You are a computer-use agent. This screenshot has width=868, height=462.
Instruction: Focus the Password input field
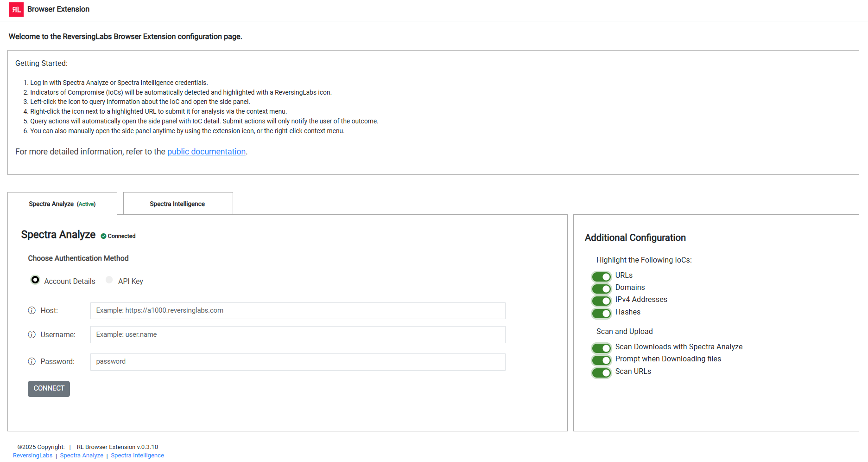tap(298, 362)
